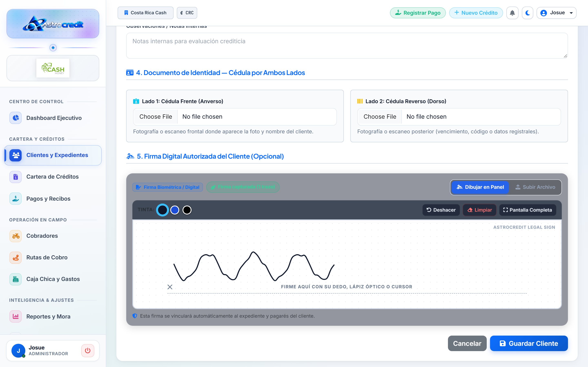This screenshot has width=588, height=367.
Task: Open Dashboard Ejecutivo pie chart icon
Action: pos(16,118)
